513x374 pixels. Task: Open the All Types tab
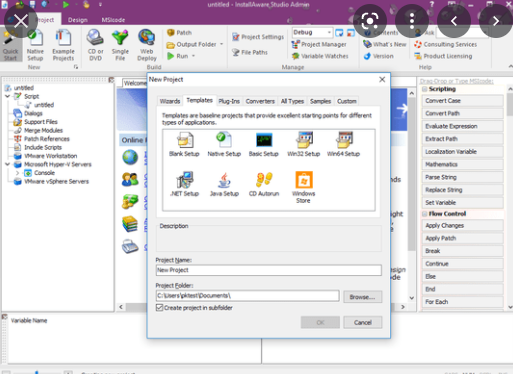coord(292,101)
